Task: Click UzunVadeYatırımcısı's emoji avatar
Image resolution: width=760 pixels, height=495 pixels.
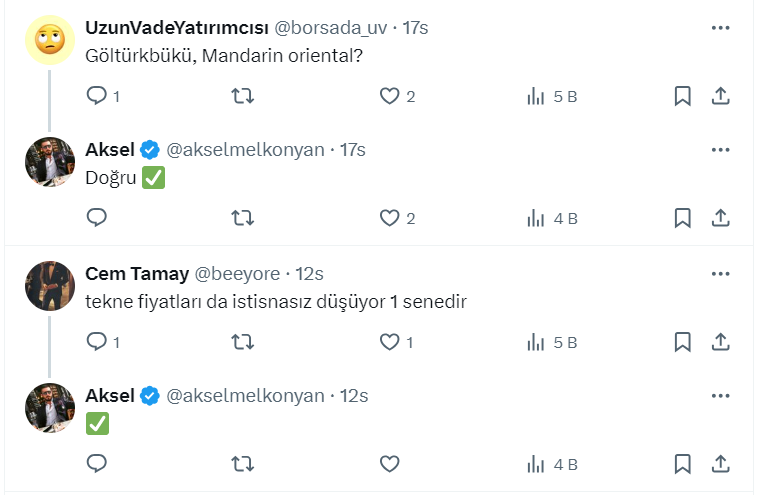Action: [x=50, y=40]
